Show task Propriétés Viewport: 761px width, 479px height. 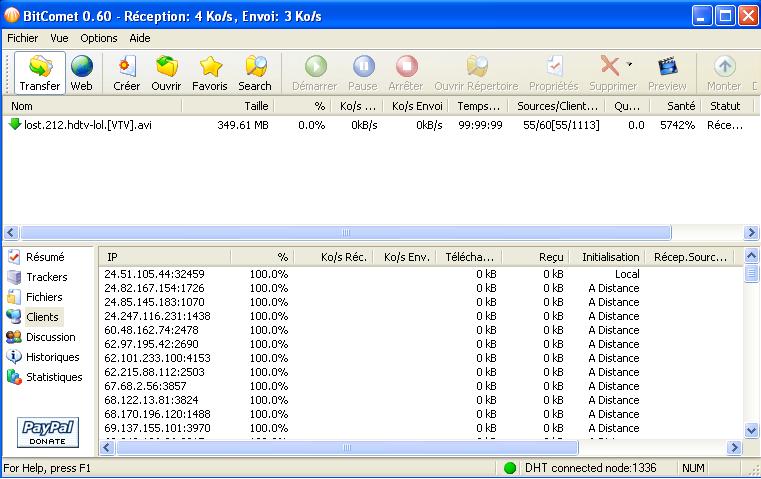554,73
